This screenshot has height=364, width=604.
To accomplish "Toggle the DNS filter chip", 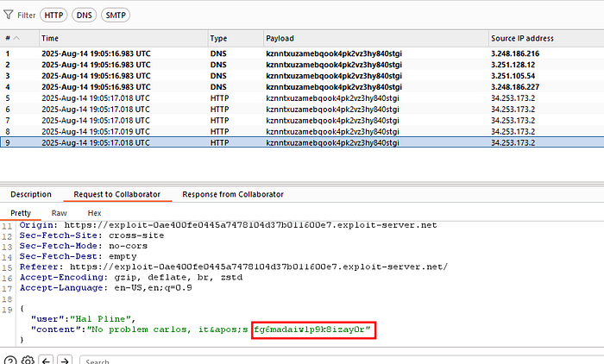I will pyautogui.click(x=84, y=15).
